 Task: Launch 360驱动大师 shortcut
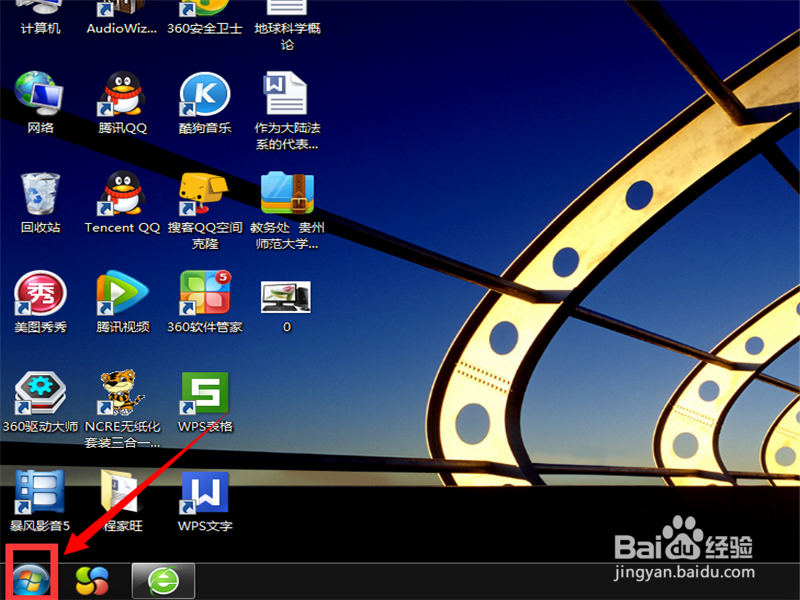(40, 401)
